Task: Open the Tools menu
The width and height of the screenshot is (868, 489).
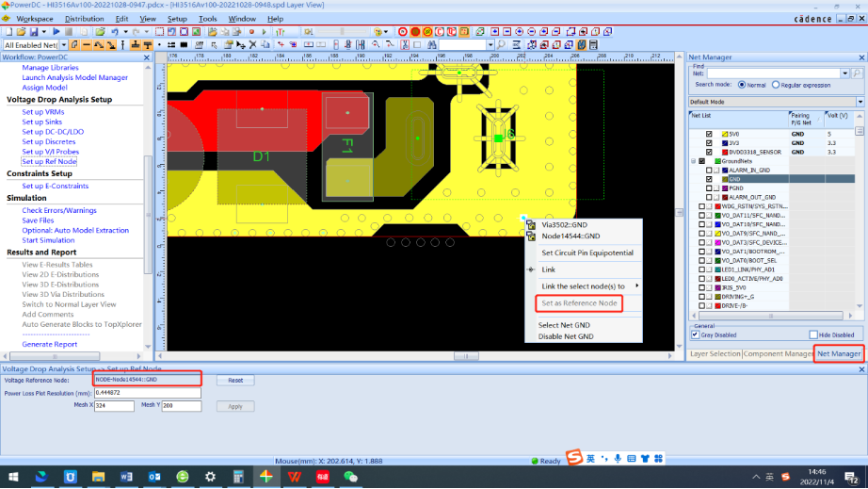Action: (x=208, y=19)
